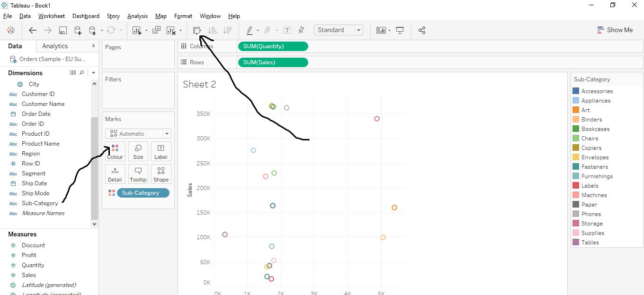644x295 pixels.
Task: Switch to the Analytics tab
Action: [55, 46]
